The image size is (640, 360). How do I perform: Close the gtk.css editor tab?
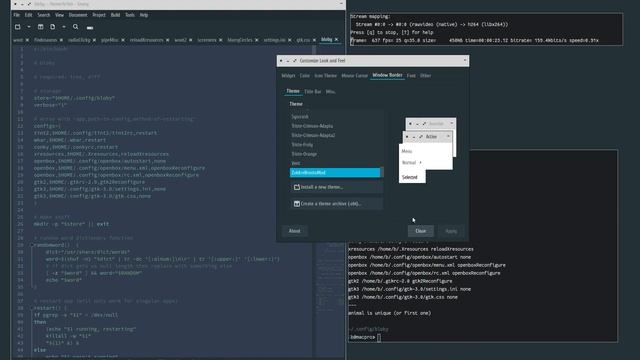(x=314, y=40)
